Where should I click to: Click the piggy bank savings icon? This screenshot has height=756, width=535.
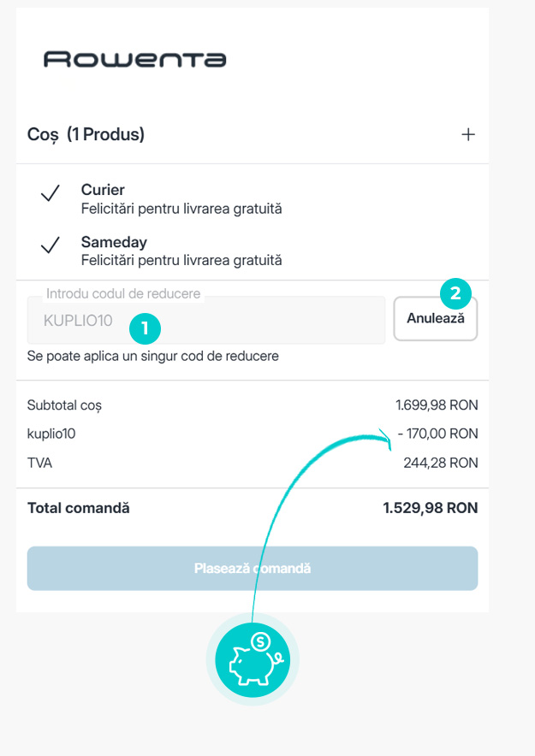[253, 660]
